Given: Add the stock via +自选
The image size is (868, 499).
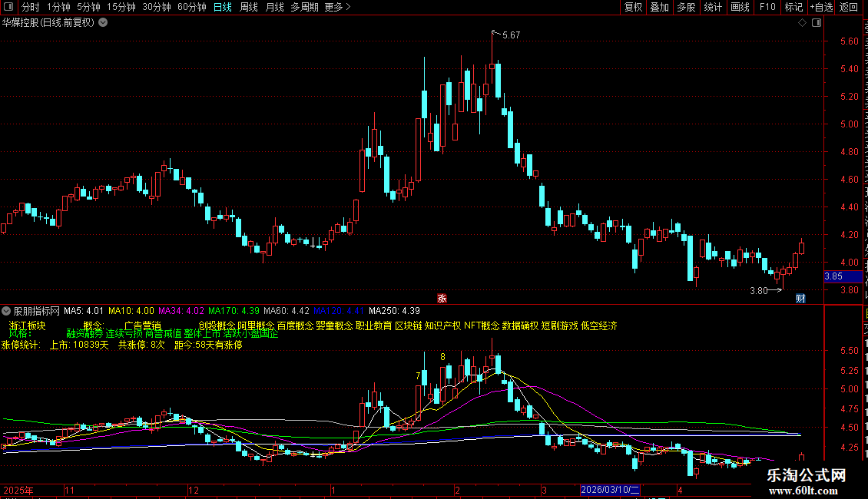Looking at the screenshot, I should (821, 7).
